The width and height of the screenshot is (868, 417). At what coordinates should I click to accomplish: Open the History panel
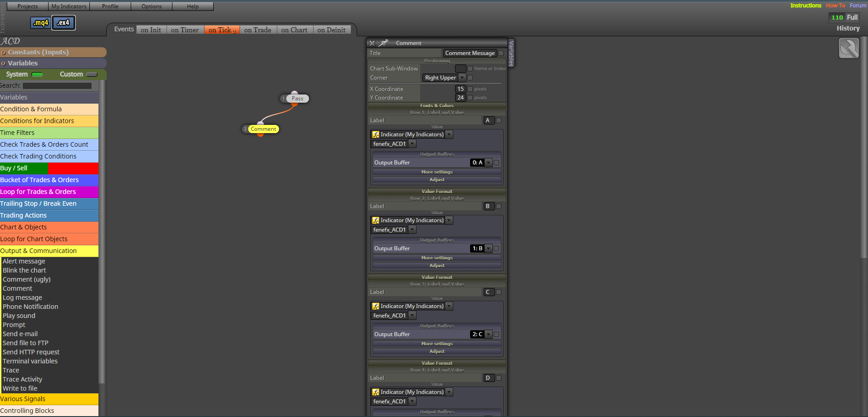pyautogui.click(x=848, y=28)
